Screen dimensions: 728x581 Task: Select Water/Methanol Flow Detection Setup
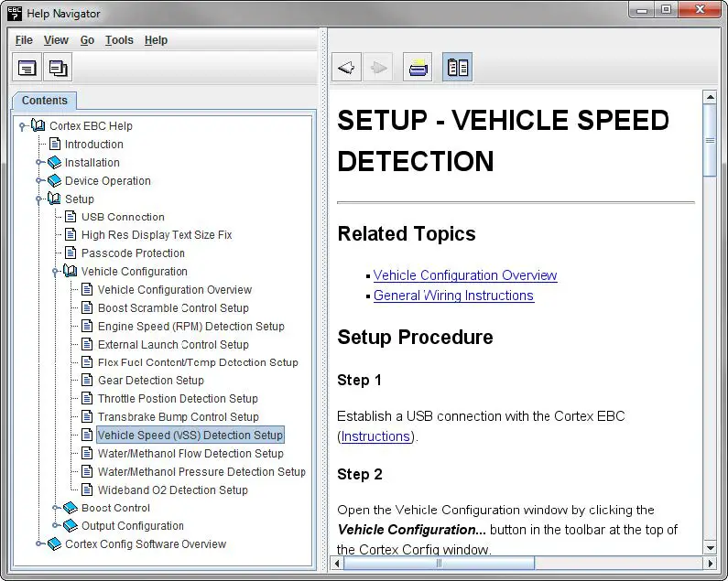pyautogui.click(x=190, y=453)
